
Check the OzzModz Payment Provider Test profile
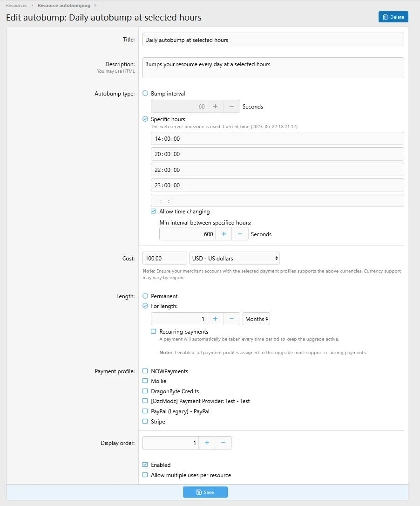pos(145,401)
